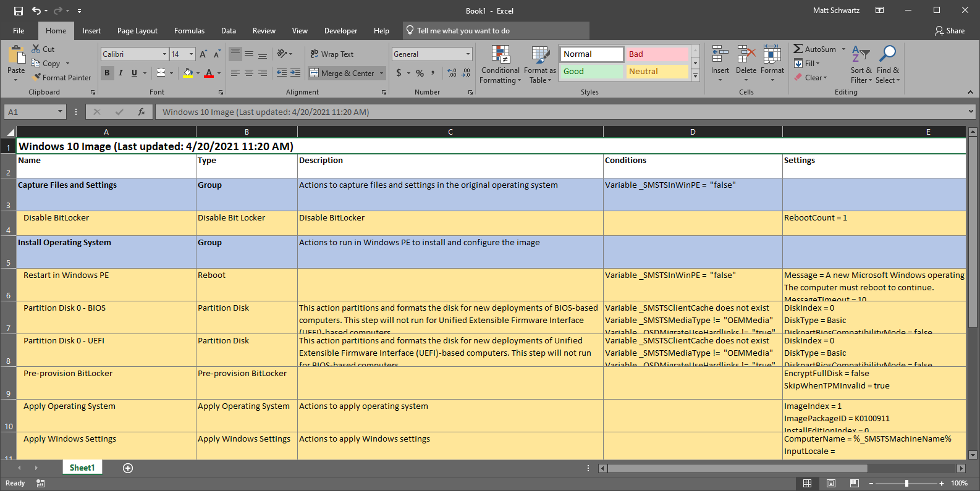Open Conditional Formatting menu
Viewport: 980px width, 491px height.
click(x=501, y=65)
